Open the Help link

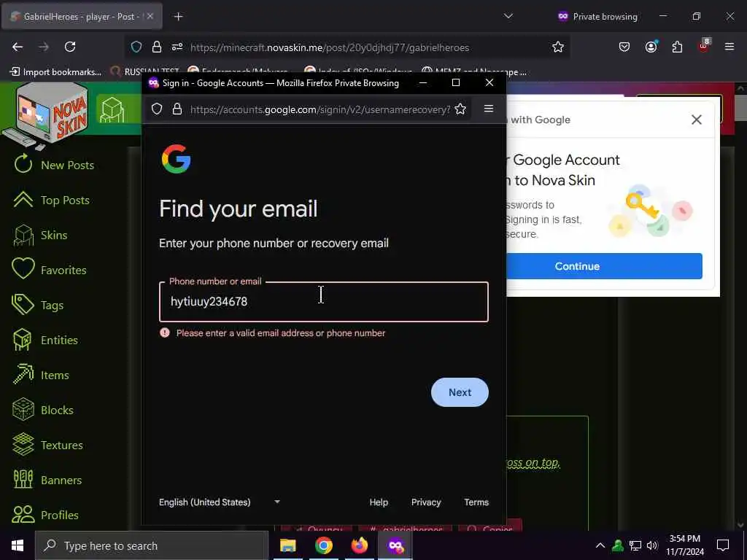coord(379,502)
